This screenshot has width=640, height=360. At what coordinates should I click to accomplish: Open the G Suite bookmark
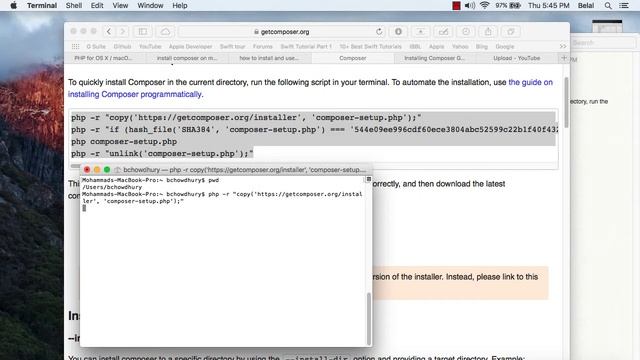(x=96, y=47)
